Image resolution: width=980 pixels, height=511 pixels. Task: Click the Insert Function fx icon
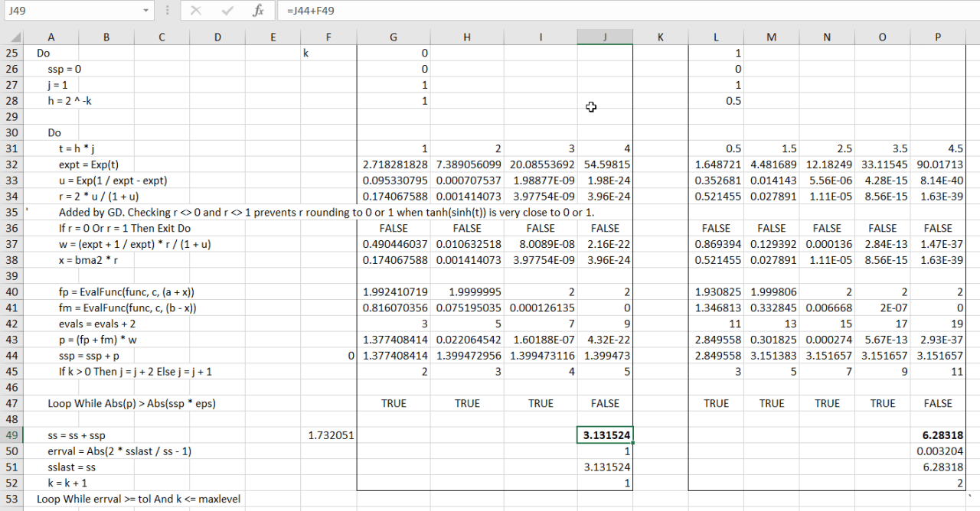[x=259, y=11]
